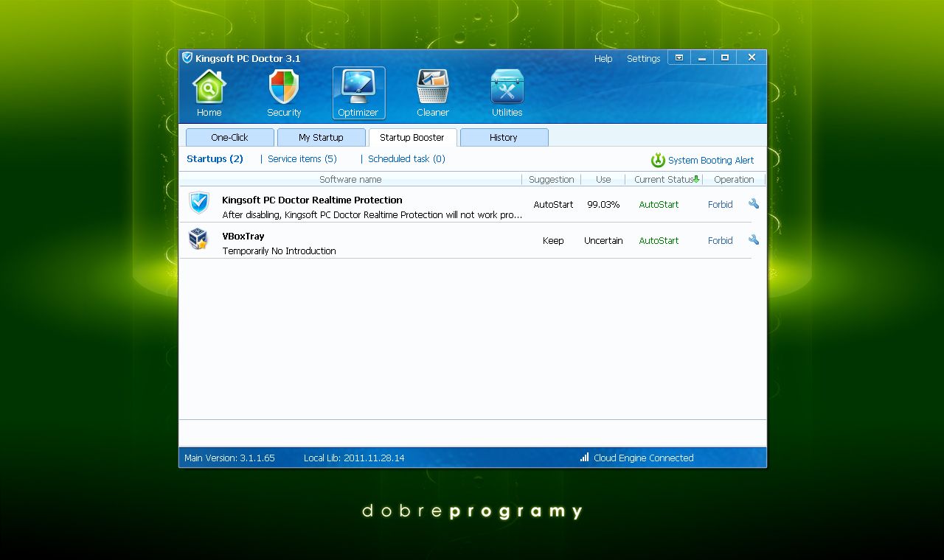Select the VBoxTray entry name
944x560 pixels.
(243, 236)
